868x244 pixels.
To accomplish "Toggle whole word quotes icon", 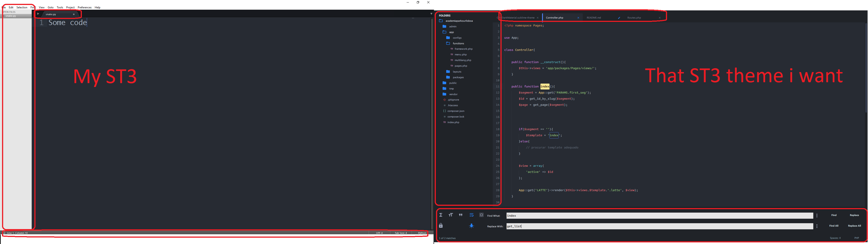I will click(461, 215).
